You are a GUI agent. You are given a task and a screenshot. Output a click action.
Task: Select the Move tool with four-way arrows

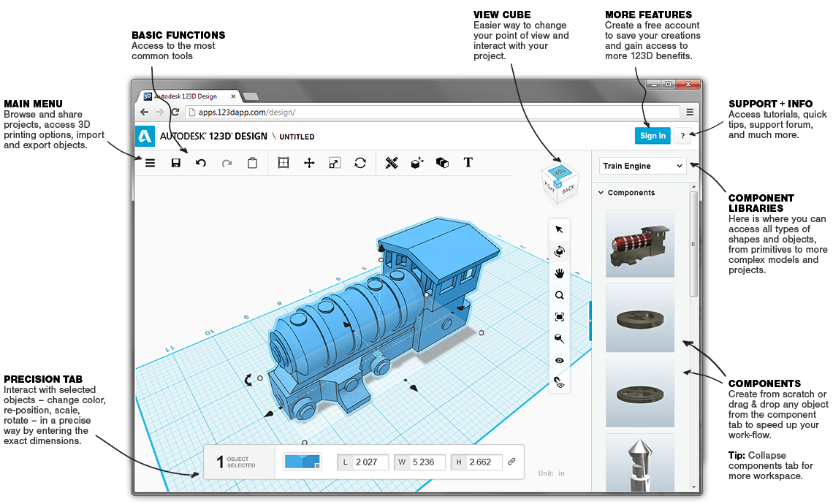309,163
